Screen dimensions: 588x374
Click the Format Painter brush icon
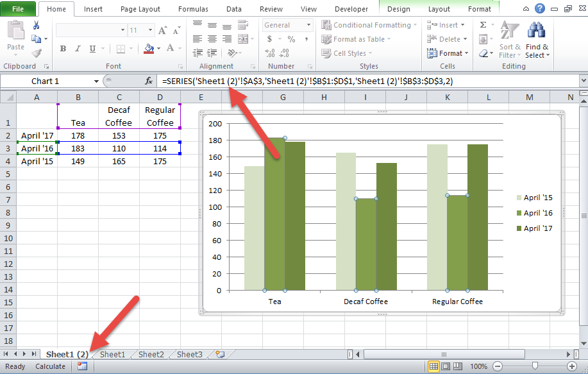pyautogui.click(x=37, y=53)
